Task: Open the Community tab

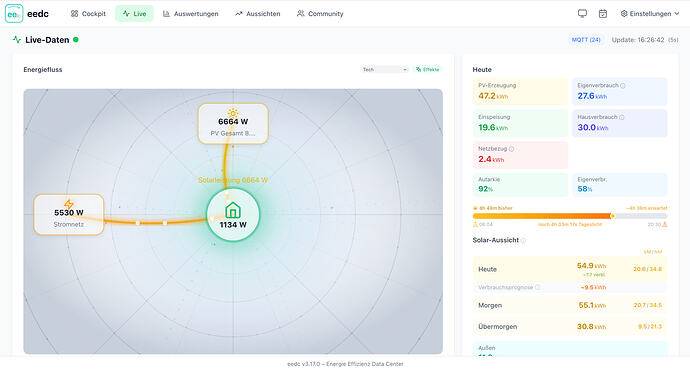Action: click(x=320, y=14)
